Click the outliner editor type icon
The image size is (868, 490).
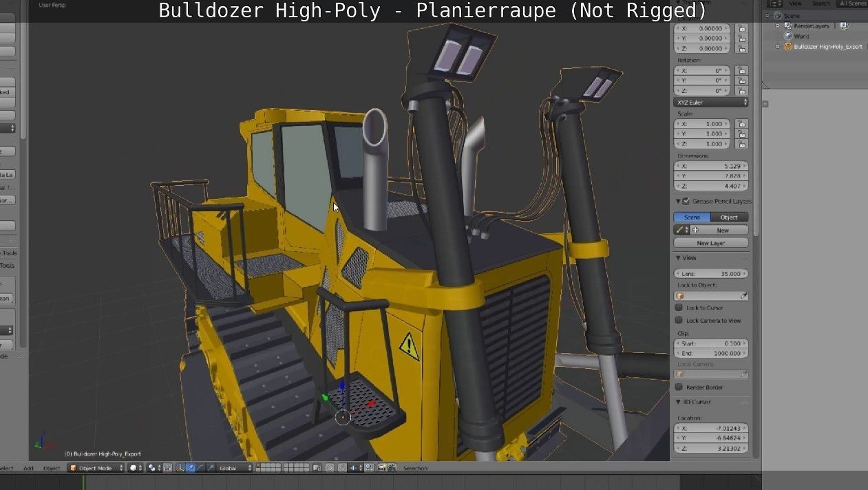coord(776,3)
